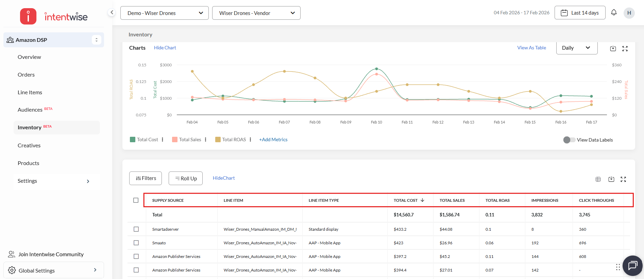The image size is (644, 279).
Task: Click the Filters button
Action: tap(146, 178)
